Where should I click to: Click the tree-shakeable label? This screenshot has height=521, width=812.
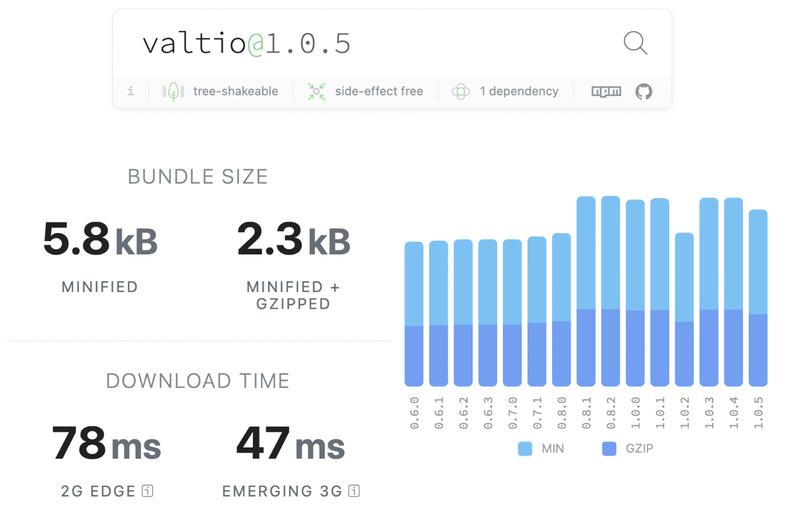pos(235,92)
